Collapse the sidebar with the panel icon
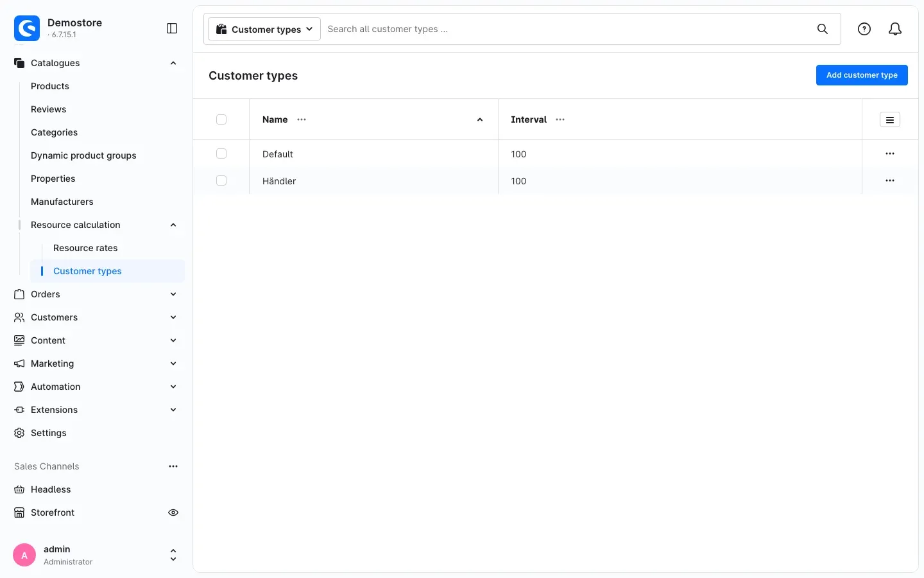This screenshot has height=578, width=924. click(x=172, y=28)
